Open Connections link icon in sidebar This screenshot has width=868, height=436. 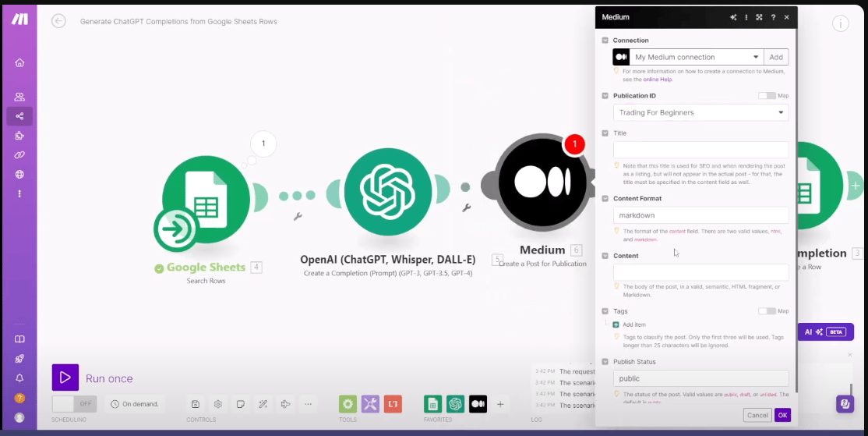(x=19, y=155)
